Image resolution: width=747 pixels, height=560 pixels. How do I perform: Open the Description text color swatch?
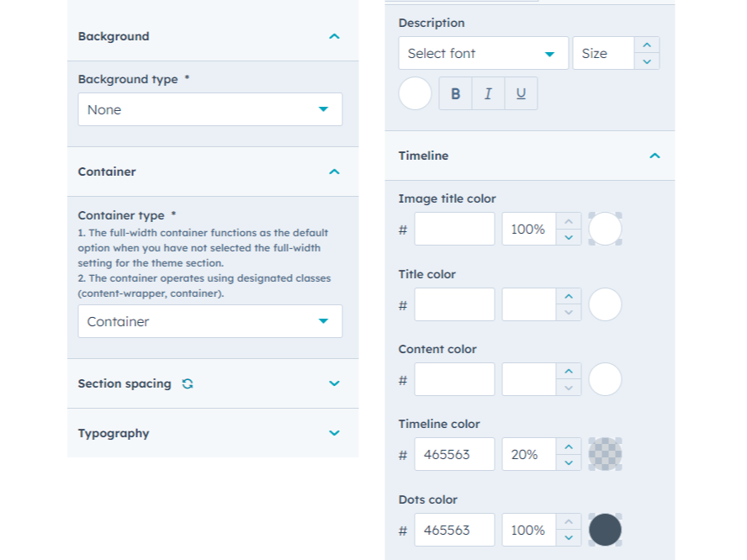coord(415,94)
